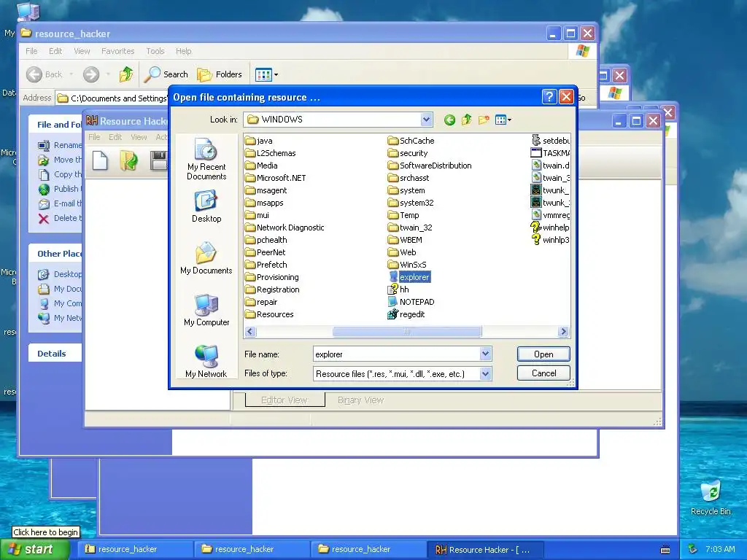
Task: Click the File name input field
Action: pos(396,354)
